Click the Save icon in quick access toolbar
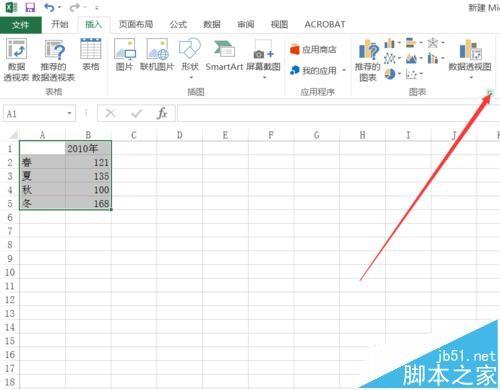The height and width of the screenshot is (390, 500). (x=30, y=7)
